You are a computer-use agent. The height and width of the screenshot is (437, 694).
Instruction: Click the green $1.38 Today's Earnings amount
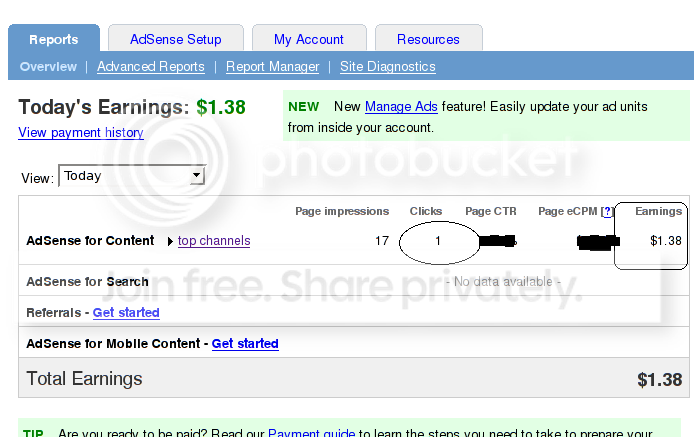221,107
